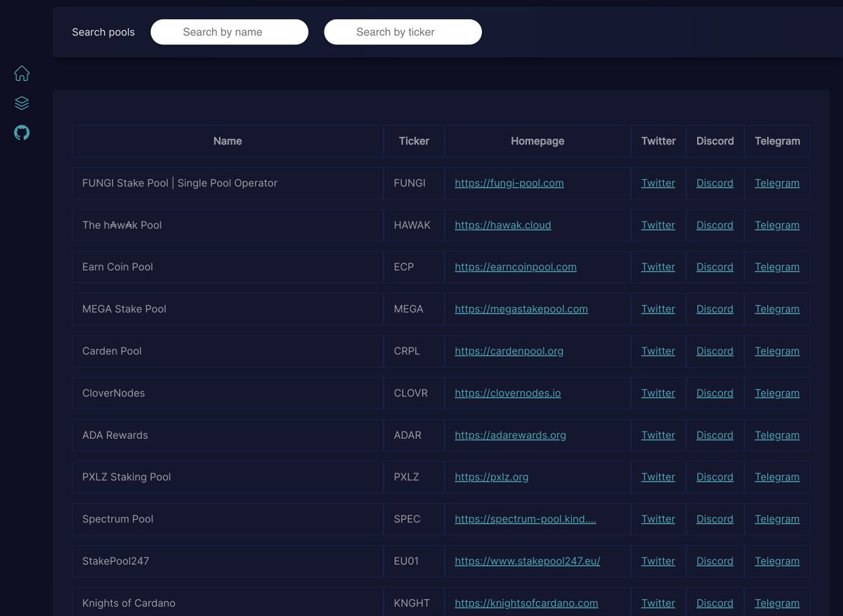Open Telegram link for CloverNodes

coord(777,393)
